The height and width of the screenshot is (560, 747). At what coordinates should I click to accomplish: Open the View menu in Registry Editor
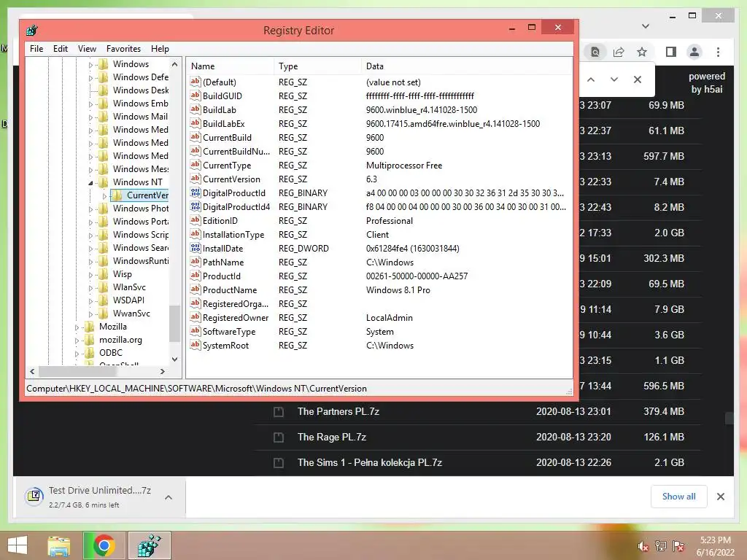pyautogui.click(x=87, y=49)
